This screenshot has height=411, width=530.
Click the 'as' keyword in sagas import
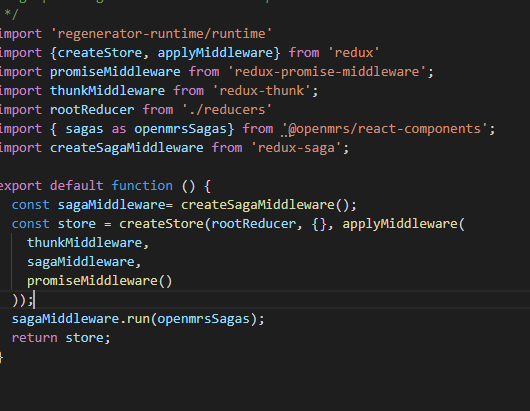tap(119, 129)
